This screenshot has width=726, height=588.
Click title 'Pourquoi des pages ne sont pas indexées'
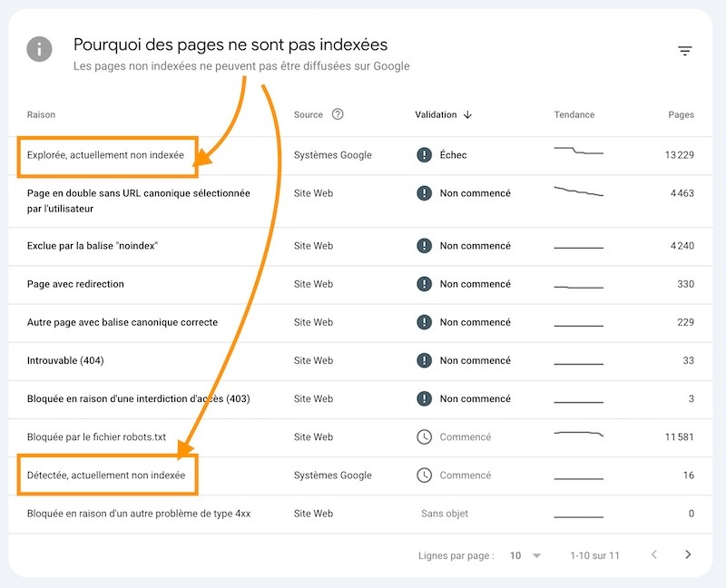tap(231, 44)
